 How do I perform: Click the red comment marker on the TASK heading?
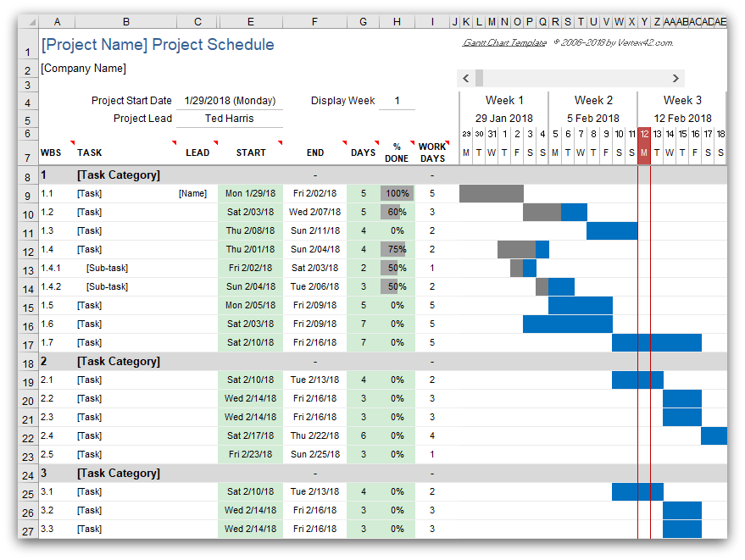(x=174, y=142)
